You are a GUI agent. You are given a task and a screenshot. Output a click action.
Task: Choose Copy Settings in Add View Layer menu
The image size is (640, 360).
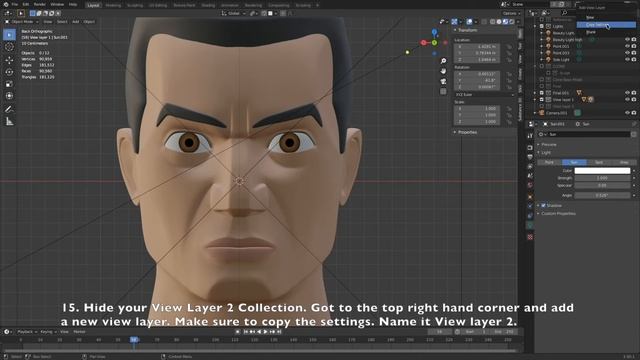(x=606, y=25)
